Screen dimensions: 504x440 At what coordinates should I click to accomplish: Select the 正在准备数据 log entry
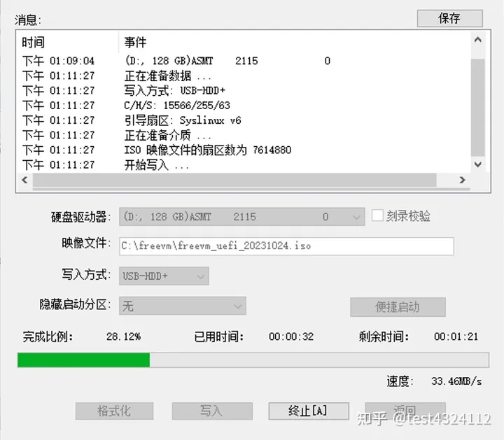click(244, 76)
